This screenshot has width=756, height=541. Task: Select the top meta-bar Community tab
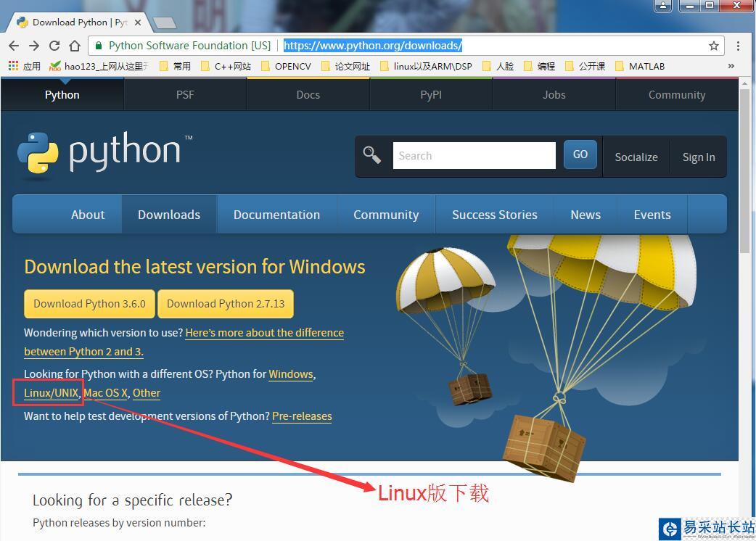point(677,95)
